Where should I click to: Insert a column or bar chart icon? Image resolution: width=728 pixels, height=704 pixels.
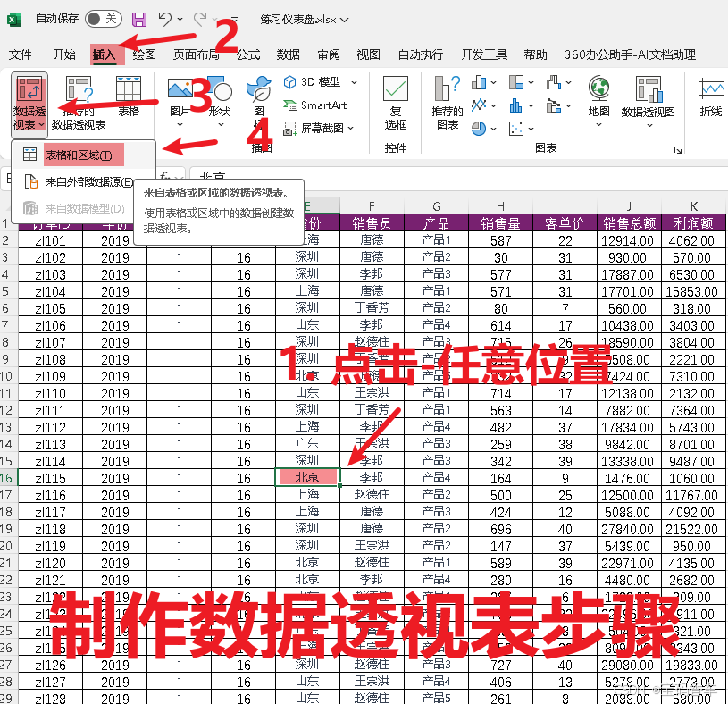(479, 83)
